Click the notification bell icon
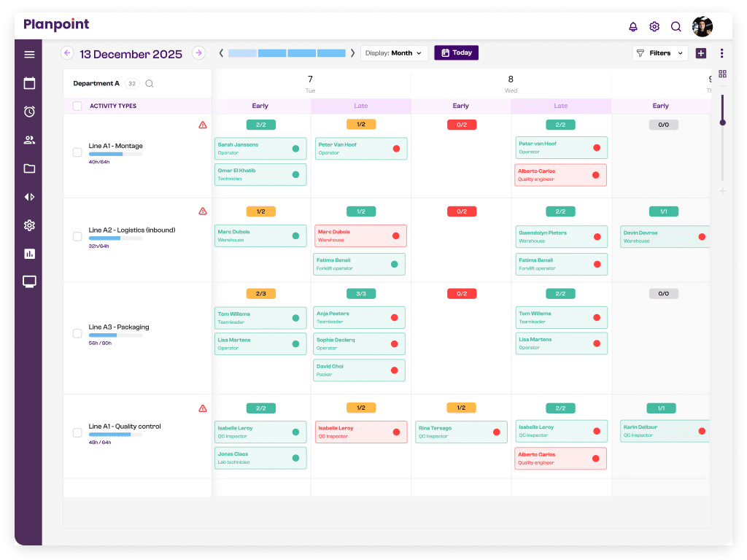This screenshot has height=560, width=747. click(633, 27)
